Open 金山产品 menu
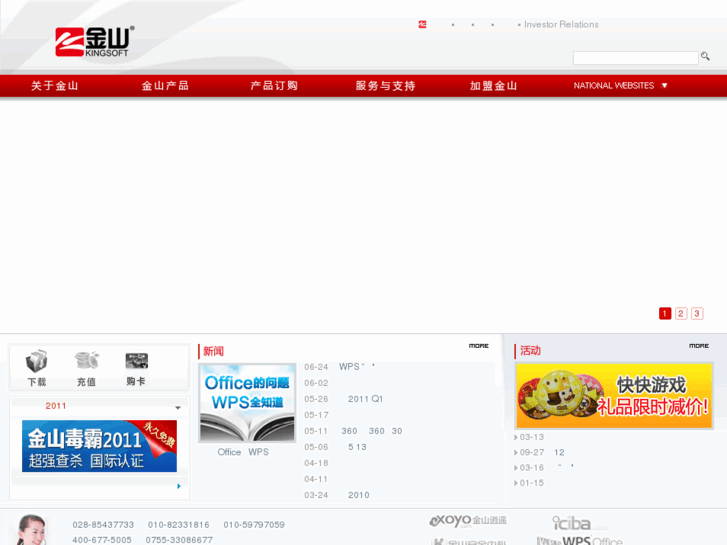 point(165,86)
